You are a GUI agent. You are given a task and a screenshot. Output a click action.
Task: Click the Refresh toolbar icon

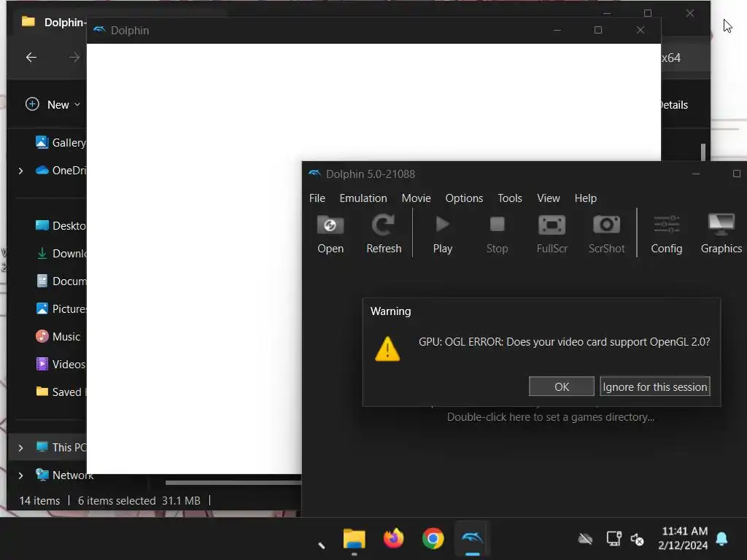coord(384,234)
